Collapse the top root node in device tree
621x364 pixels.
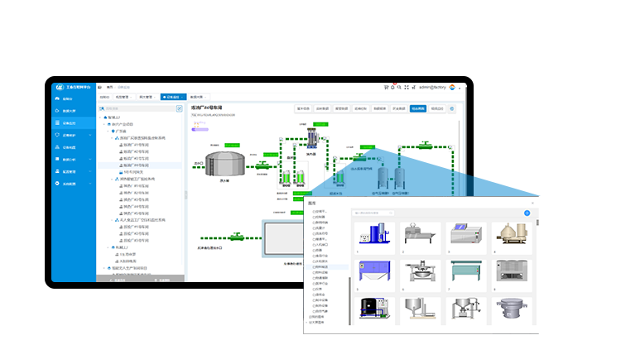[100, 117]
